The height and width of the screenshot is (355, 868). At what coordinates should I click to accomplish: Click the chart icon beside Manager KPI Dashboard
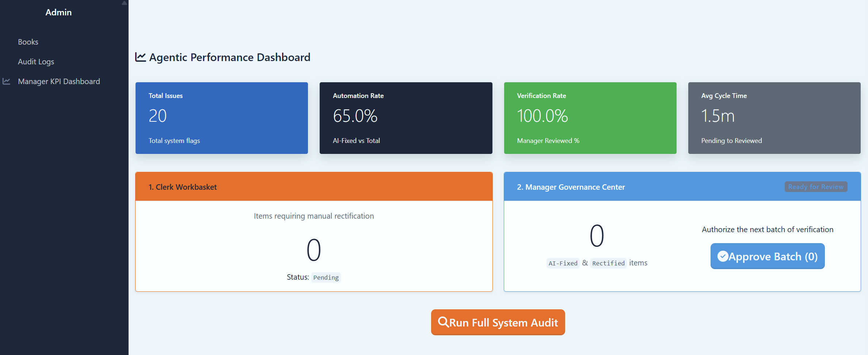[x=6, y=81]
